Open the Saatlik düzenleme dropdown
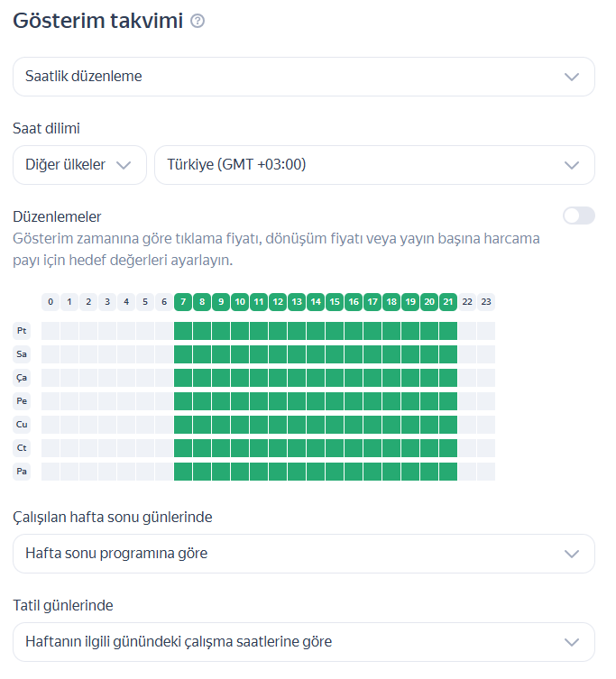 click(303, 77)
